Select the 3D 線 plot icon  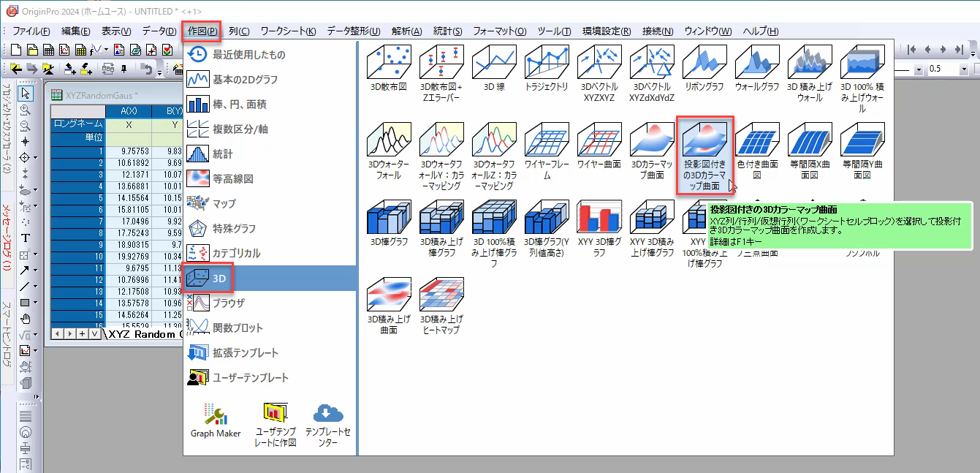tap(494, 67)
